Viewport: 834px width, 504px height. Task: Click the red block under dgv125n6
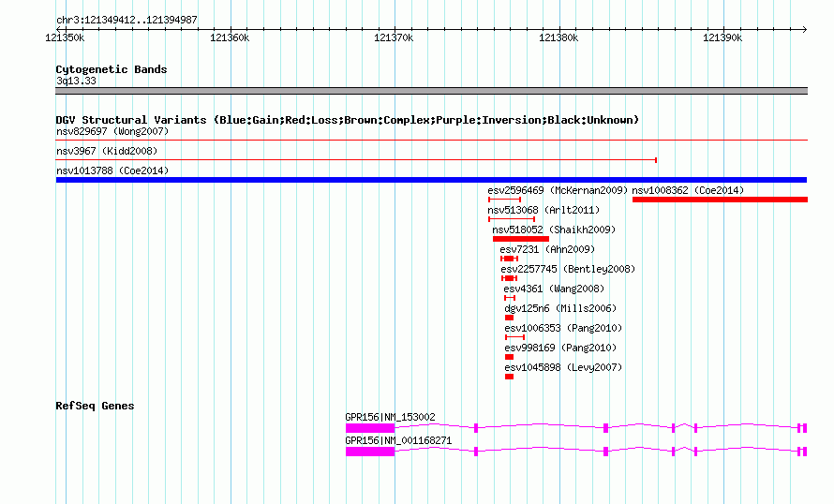click(x=509, y=318)
